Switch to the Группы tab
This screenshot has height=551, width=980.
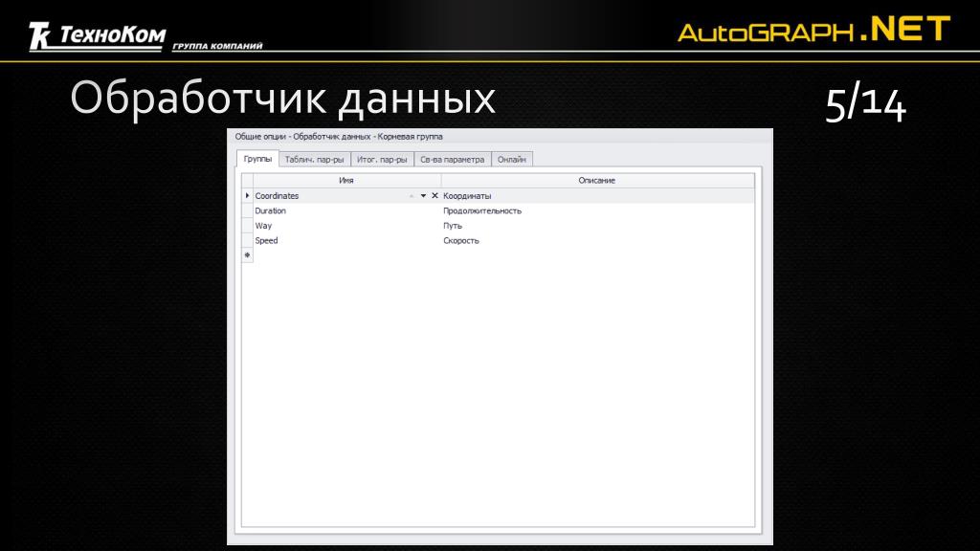257,159
